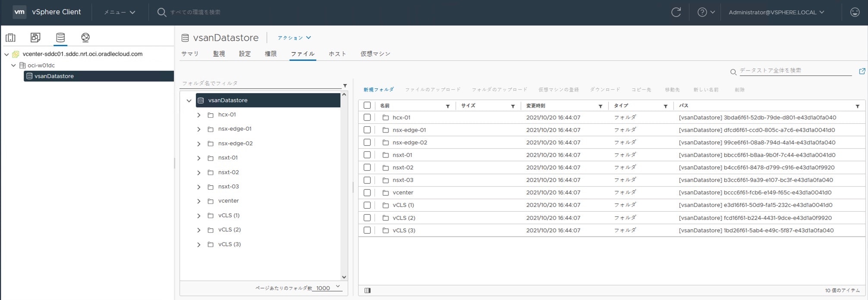The image size is (868, 300).
Task: Select vsanDatastore in left navigator tree
Action: (x=99, y=76)
